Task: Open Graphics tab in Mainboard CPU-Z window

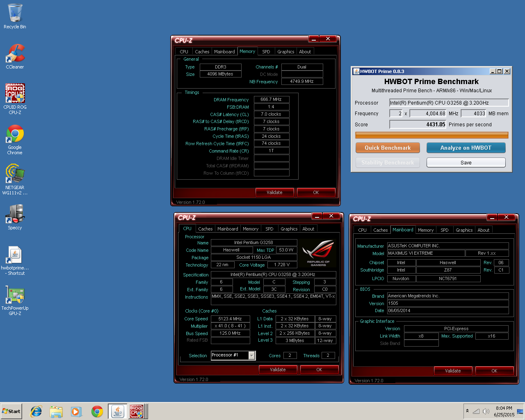Action: pos(464,230)
